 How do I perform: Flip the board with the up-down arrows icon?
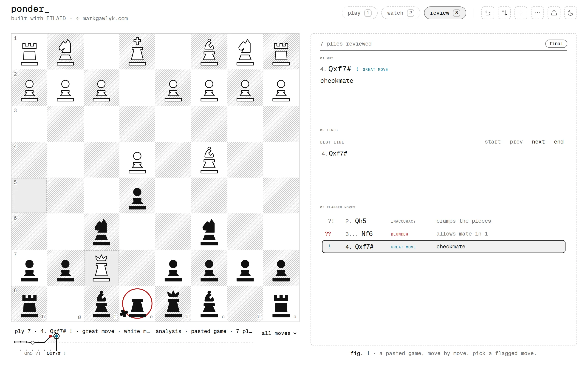(x=504, y=13)
